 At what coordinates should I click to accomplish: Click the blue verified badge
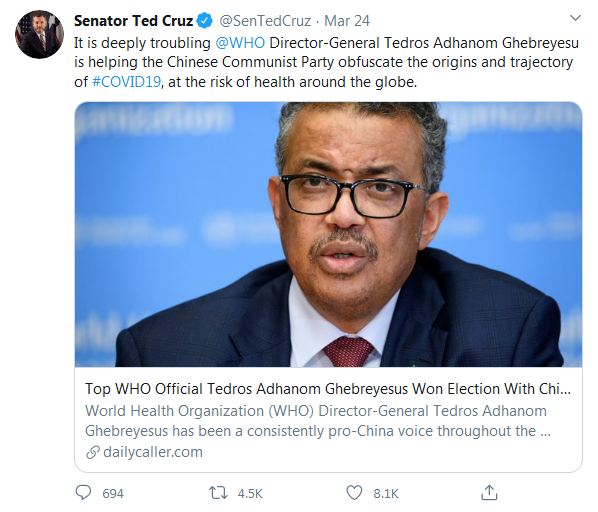point(204,21)
